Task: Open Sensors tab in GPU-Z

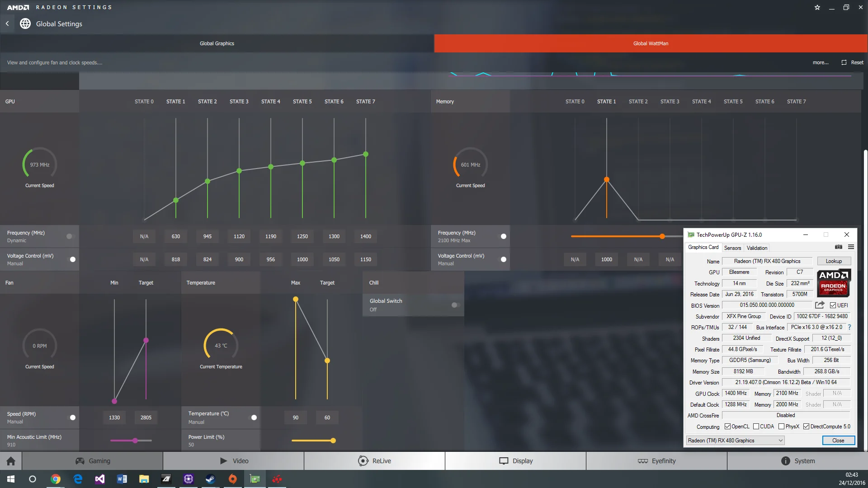Action: click(732, 248)
